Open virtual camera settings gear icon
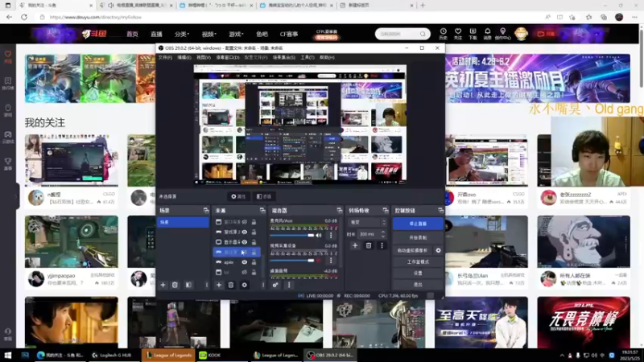This screenshot has width=644, height=362. 438,250
